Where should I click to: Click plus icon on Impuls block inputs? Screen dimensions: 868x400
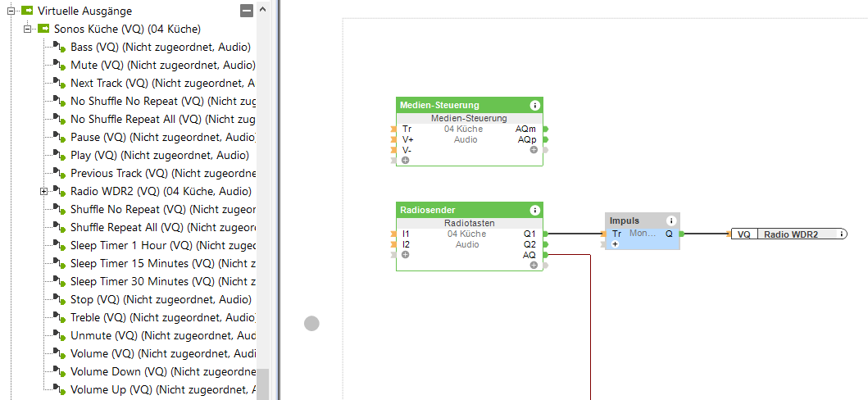616,244
